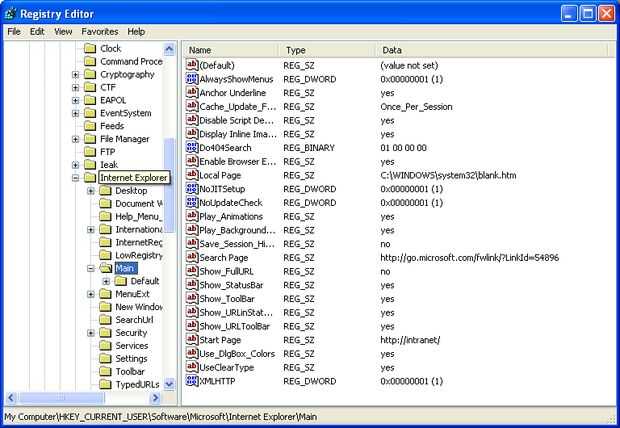This screenshot has height=428, width=620.
Task: Click the string icon beside (Default) value
Action: coord(192,65)
